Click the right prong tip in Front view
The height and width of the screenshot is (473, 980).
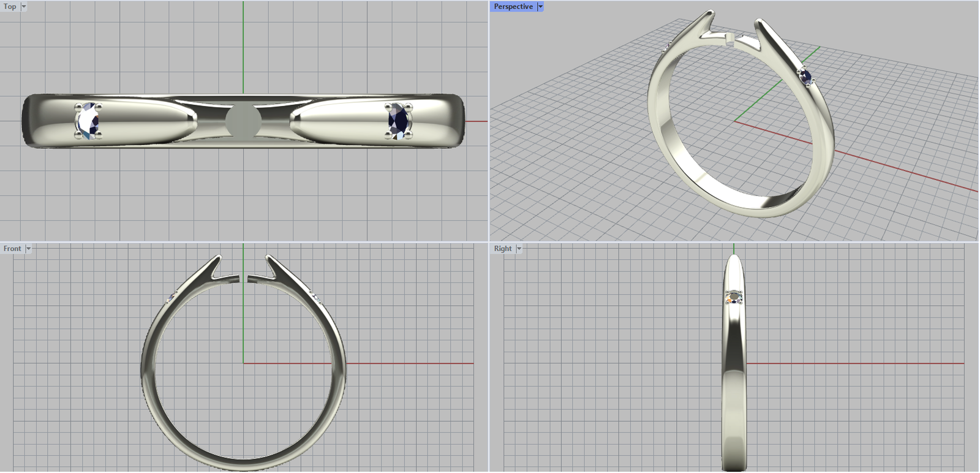[268, 257]
